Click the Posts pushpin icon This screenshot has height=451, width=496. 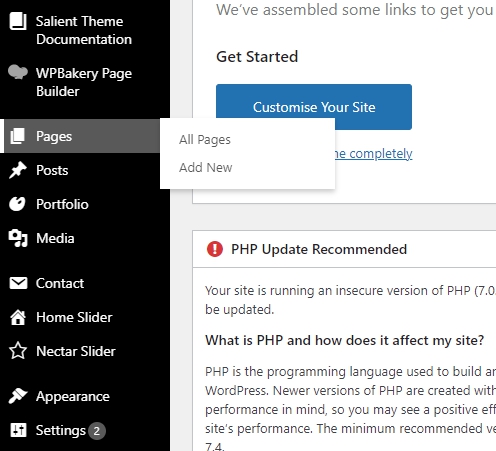coord(18,170)
